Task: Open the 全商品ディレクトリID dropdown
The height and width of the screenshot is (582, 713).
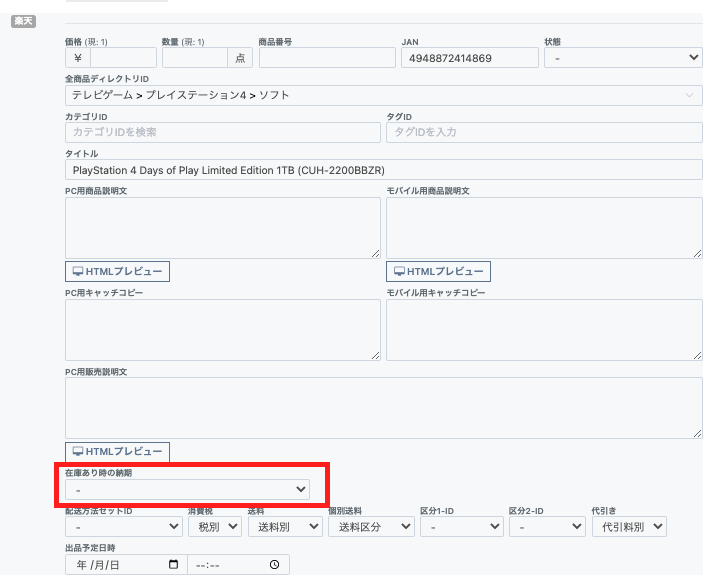Action: tap(384, 95)
